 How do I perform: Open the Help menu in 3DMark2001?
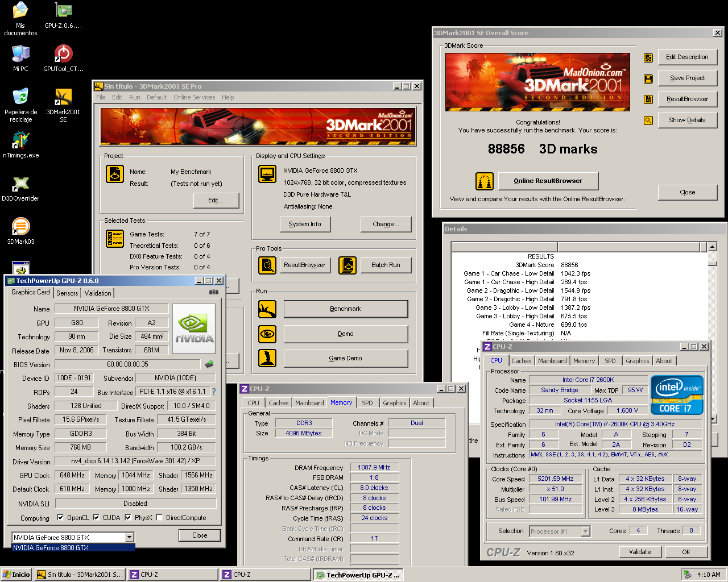[227, 97]
